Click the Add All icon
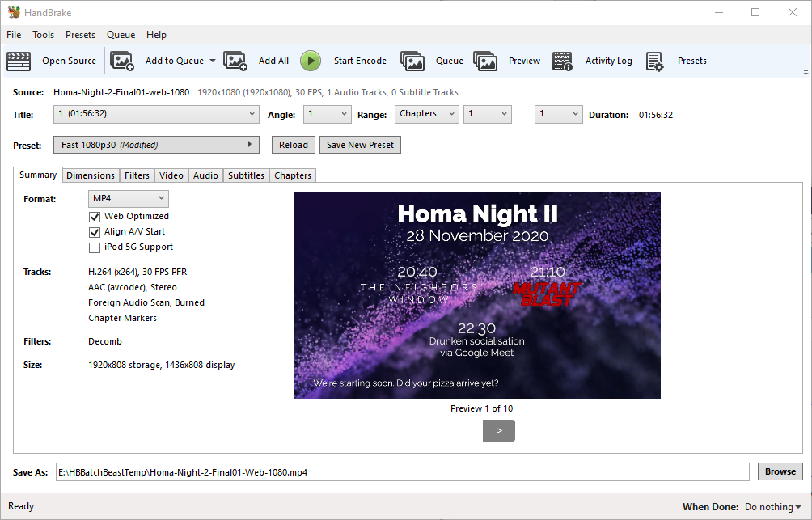Image resolution: width=812 pixels, height=520 pixels. coord(235,61)
